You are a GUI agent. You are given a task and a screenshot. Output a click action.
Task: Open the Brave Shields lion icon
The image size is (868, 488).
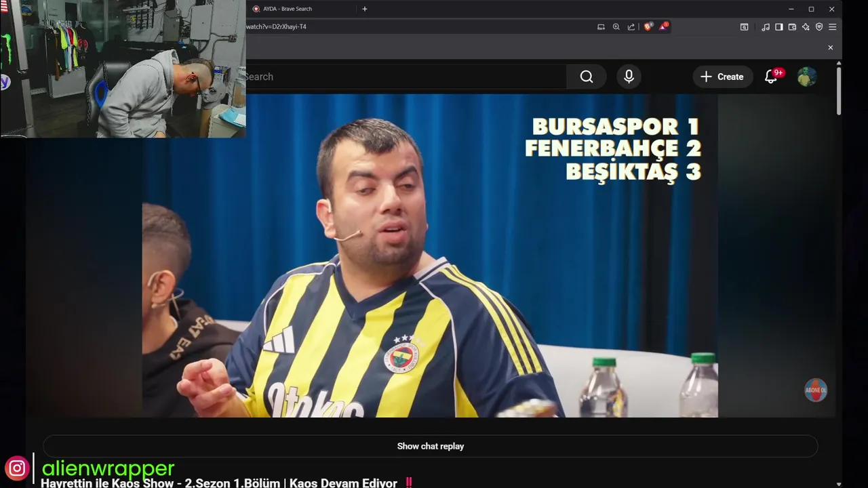coord(648,26)
